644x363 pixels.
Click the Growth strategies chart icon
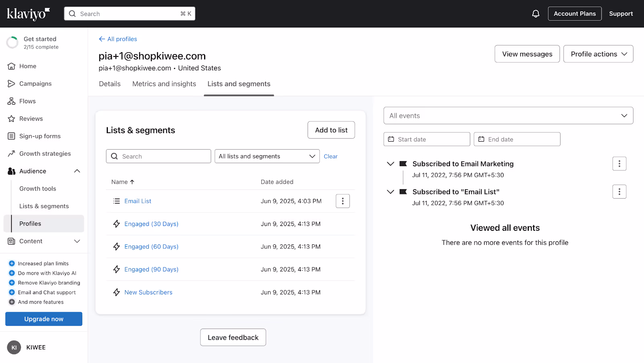tap(11, 154)
